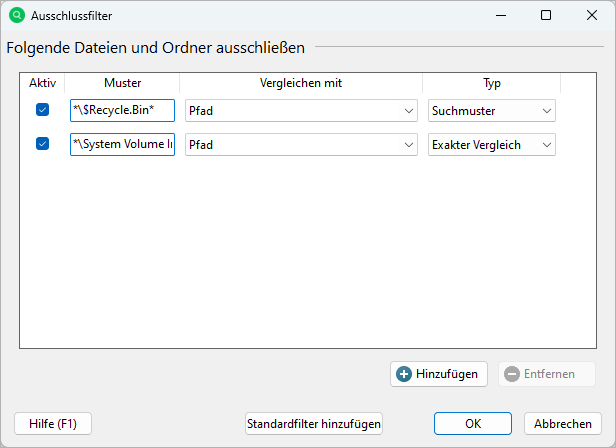This screenshot has height=448, width=616.
Task: Uncheck Aktiv checkbox for System Volume row
Action: (42, 144)
